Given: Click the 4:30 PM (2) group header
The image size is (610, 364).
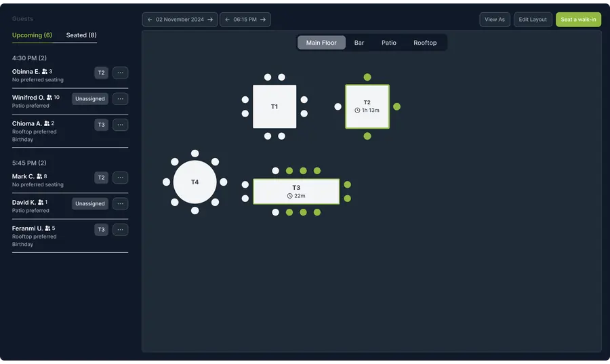Looking at the screenshot, I should coord(29,58).
